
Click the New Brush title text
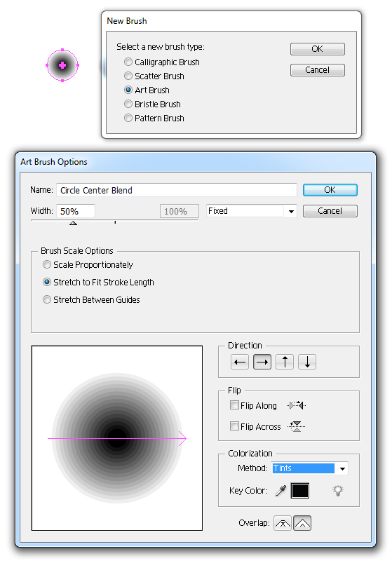(127, 21)
